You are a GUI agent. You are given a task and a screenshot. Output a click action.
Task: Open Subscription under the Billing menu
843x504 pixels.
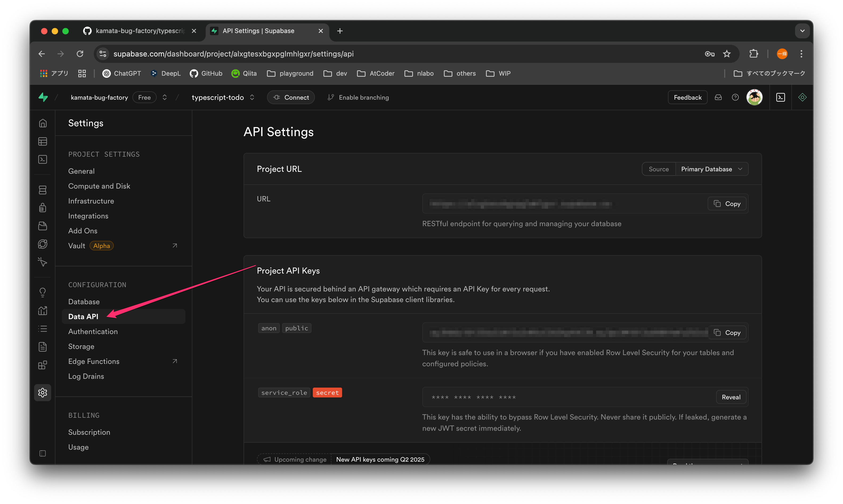tap(89, 432)
